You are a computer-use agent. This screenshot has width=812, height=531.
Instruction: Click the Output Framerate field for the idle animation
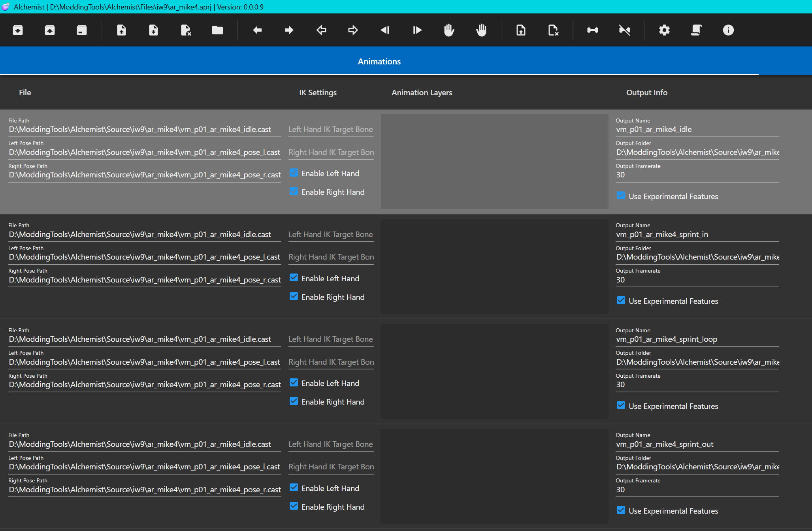coord(697,175)
